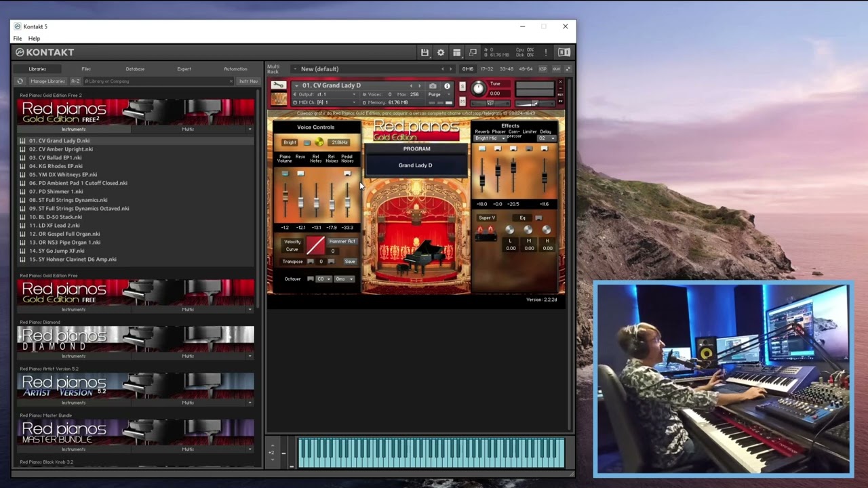
Task: Open Kontakt options via gear icon
Action: (x=441, y=52)
